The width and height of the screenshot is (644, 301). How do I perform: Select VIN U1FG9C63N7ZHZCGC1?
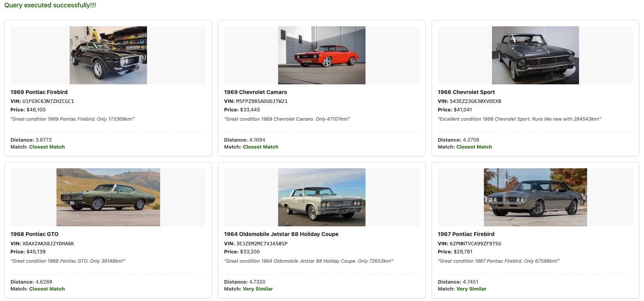click(x=48, y=101)
